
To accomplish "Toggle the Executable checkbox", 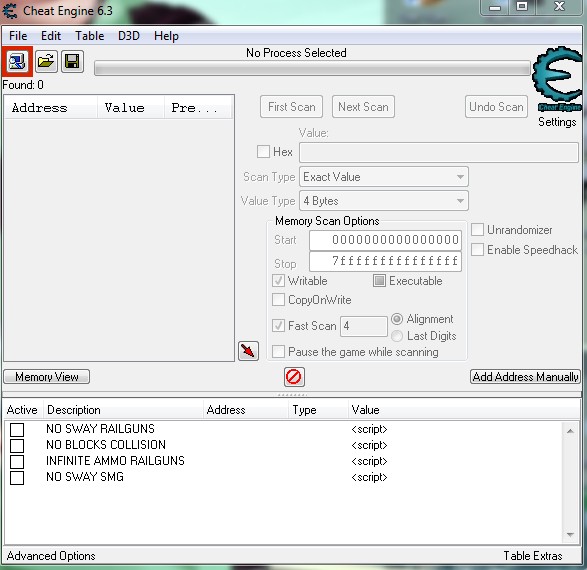I will 379,281.
